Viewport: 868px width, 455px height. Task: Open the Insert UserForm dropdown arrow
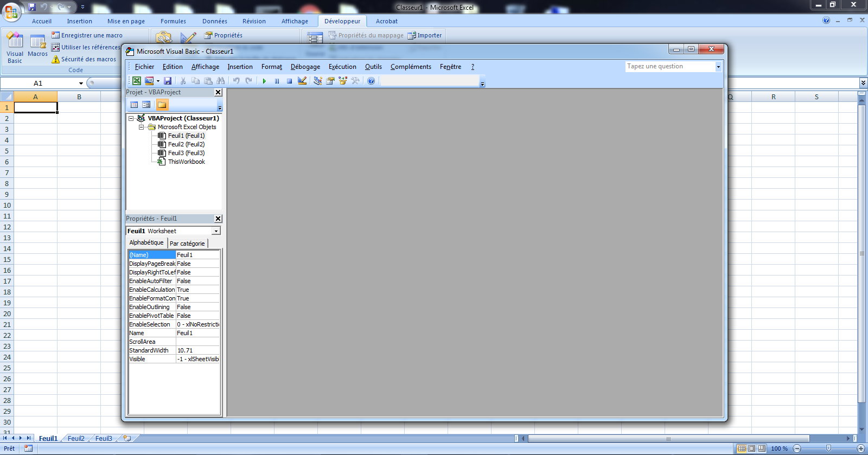158,81
